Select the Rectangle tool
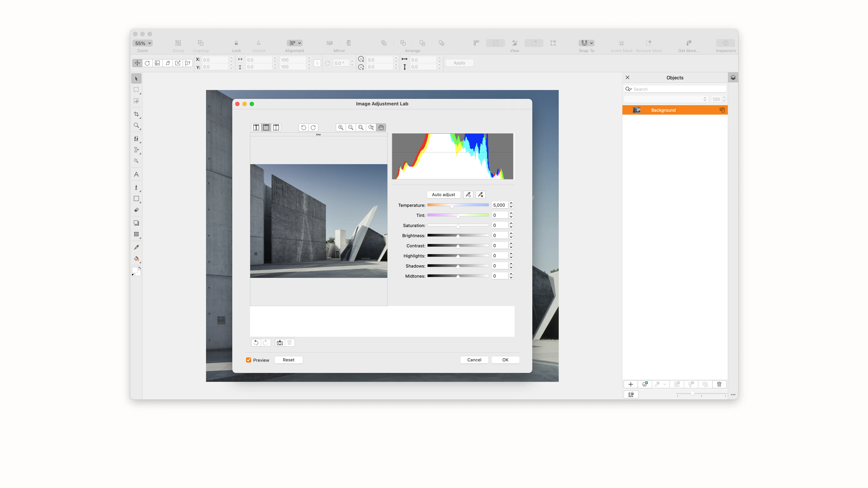 136,199
